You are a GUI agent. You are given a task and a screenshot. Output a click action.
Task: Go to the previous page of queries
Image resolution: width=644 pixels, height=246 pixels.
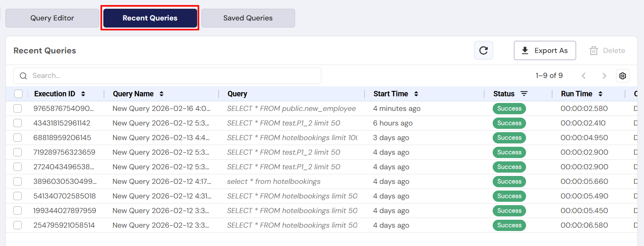(584, 76)
